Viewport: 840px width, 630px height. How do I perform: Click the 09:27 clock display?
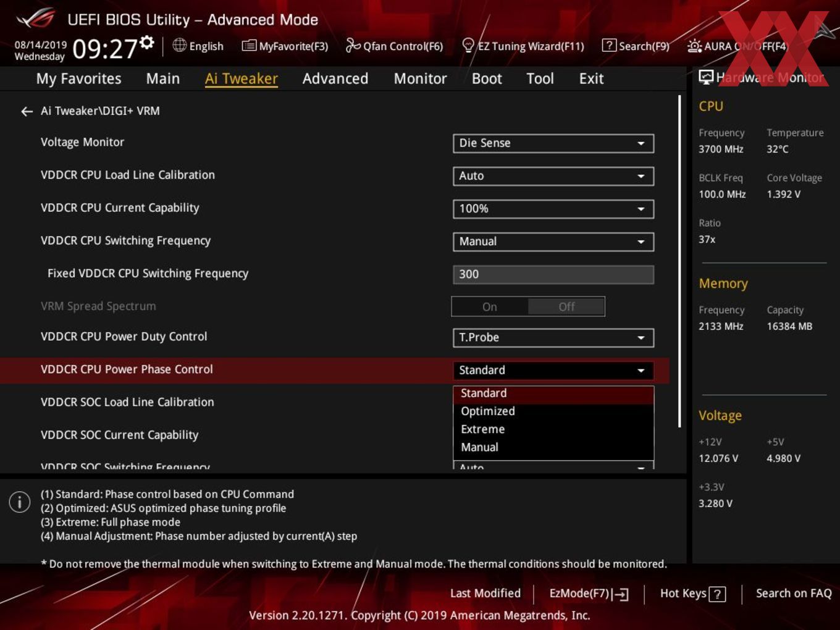point(104,48)
